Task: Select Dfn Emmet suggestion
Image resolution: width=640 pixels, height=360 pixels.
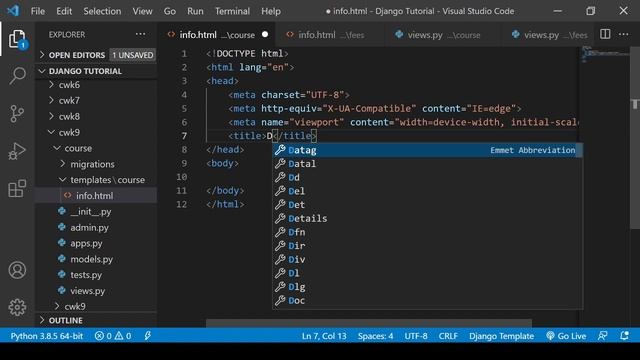Action: 427,232
